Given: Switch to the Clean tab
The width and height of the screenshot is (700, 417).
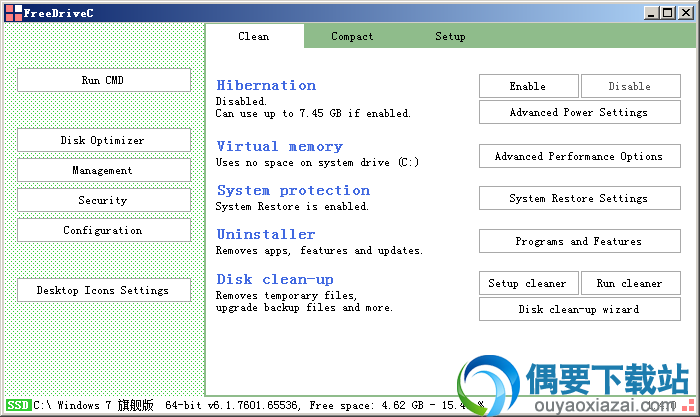Looking at the screenshot, I should tap(254, 36).
